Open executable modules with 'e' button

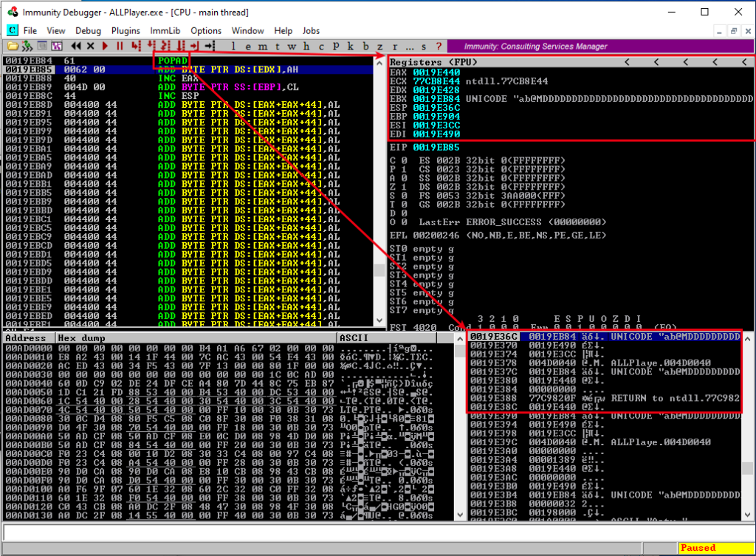(x=249, y=46)
